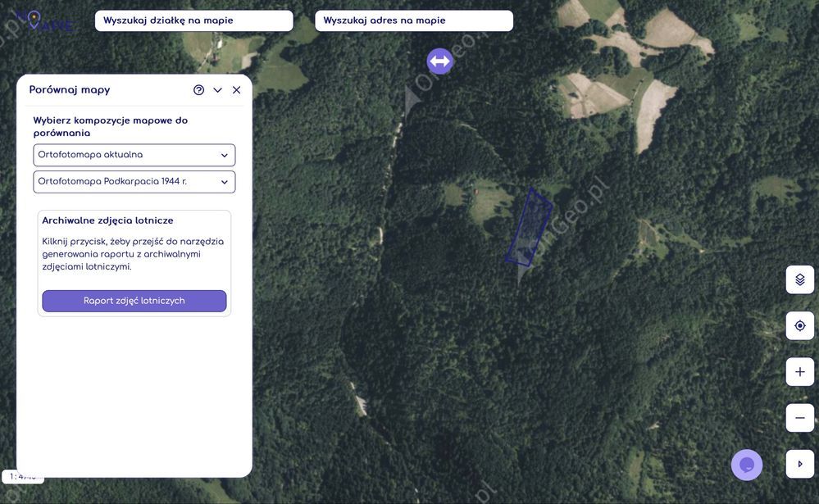Expand the toolbar with the right arrow button
819x504 pixels.
tap(799, 464)
